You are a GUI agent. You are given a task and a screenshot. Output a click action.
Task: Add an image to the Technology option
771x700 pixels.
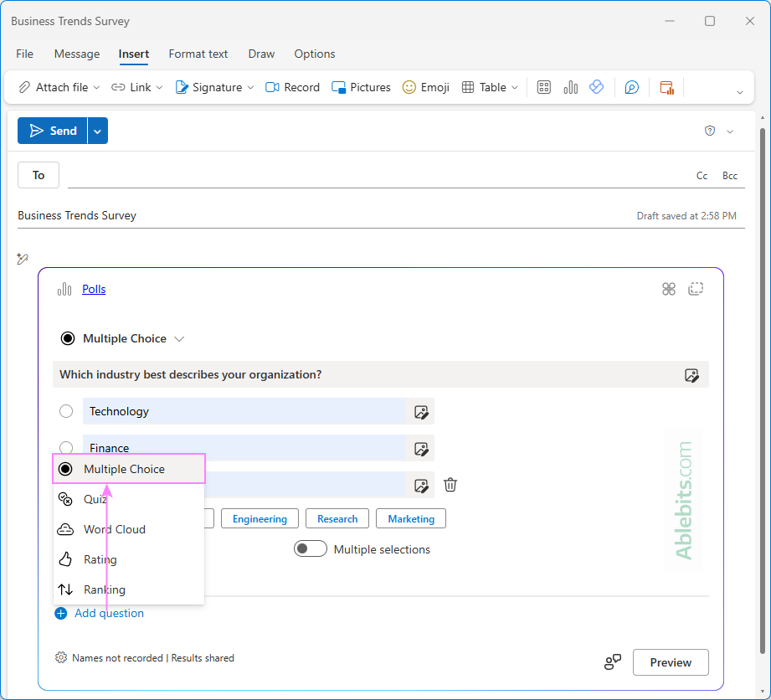pyautogui.click(x=421, y=411)
